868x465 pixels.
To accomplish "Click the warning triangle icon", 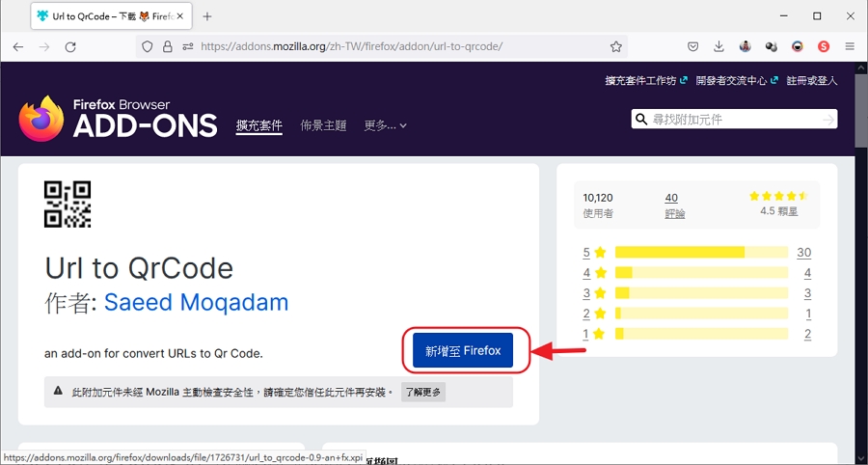I will (x=58, y=391).
